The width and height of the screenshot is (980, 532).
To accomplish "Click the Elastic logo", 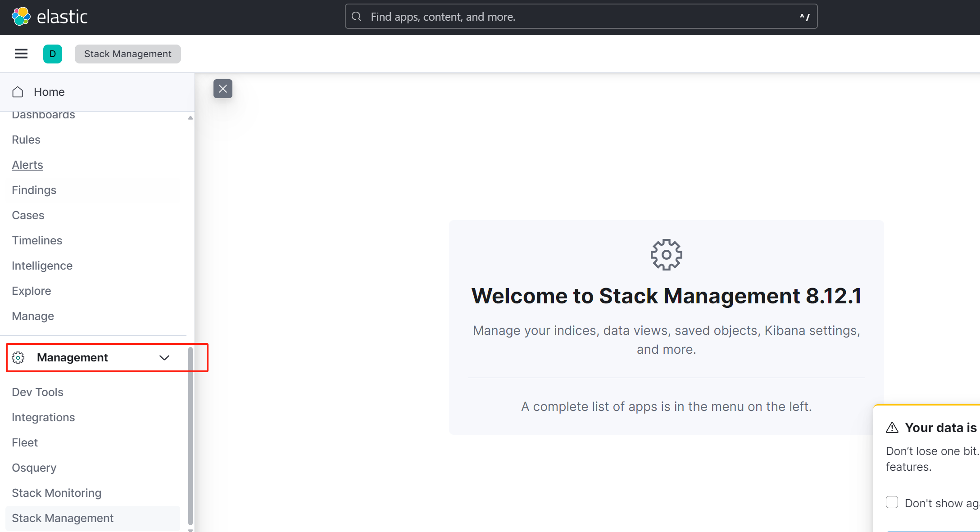I will point(49,17).
